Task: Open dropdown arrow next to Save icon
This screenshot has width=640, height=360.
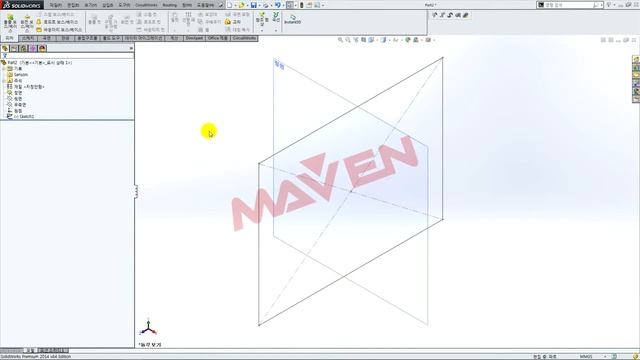Action: [259, 5]
